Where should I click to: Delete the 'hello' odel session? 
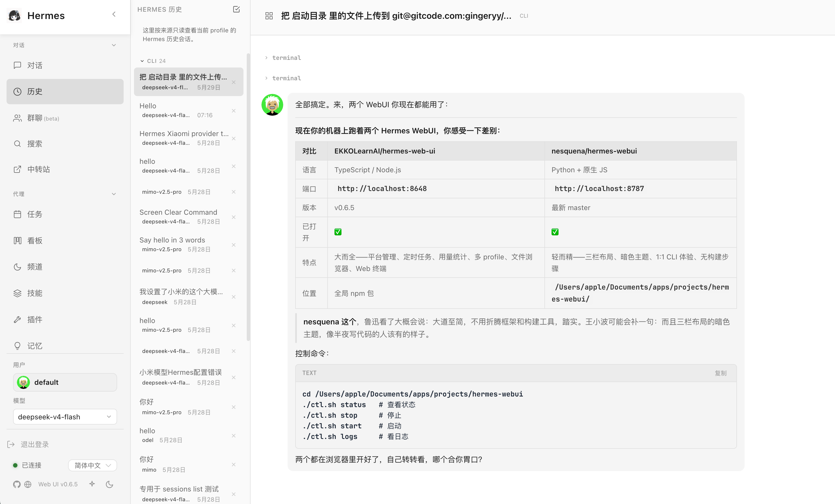click(x=233, y=436)
